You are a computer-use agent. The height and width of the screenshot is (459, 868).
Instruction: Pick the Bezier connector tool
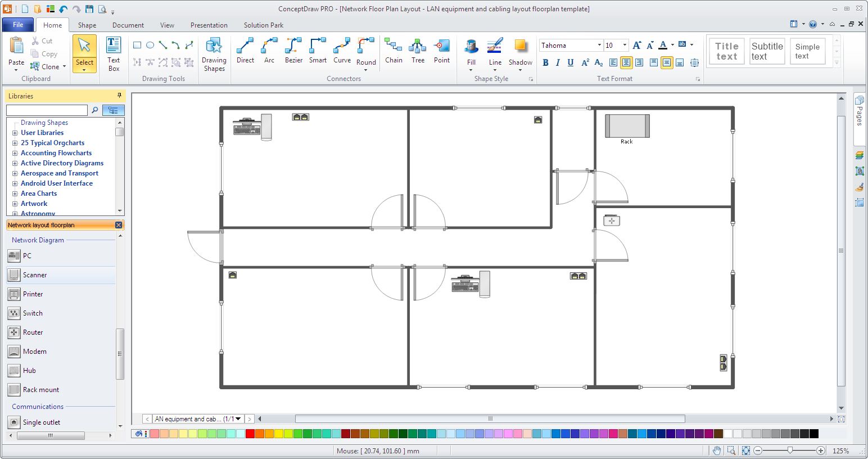(x=293, y=51)
